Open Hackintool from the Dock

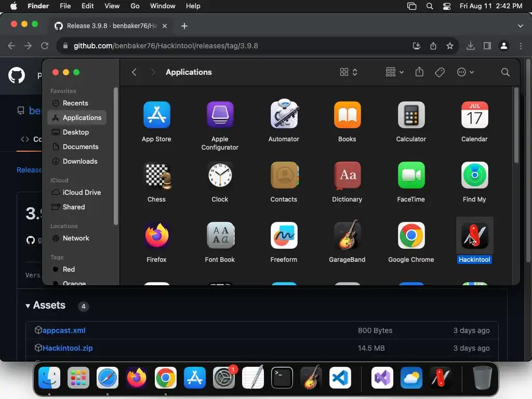point(441,378)
